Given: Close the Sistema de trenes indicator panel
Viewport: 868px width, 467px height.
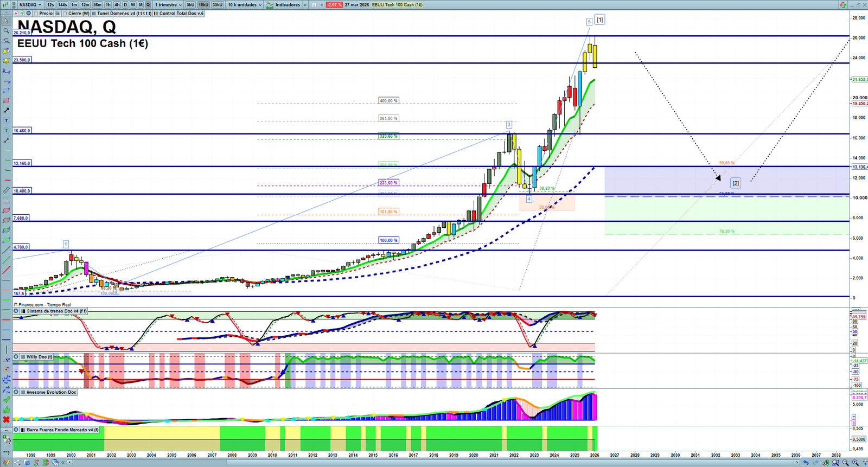Looking at the screenshot, I should coord(16,311).
